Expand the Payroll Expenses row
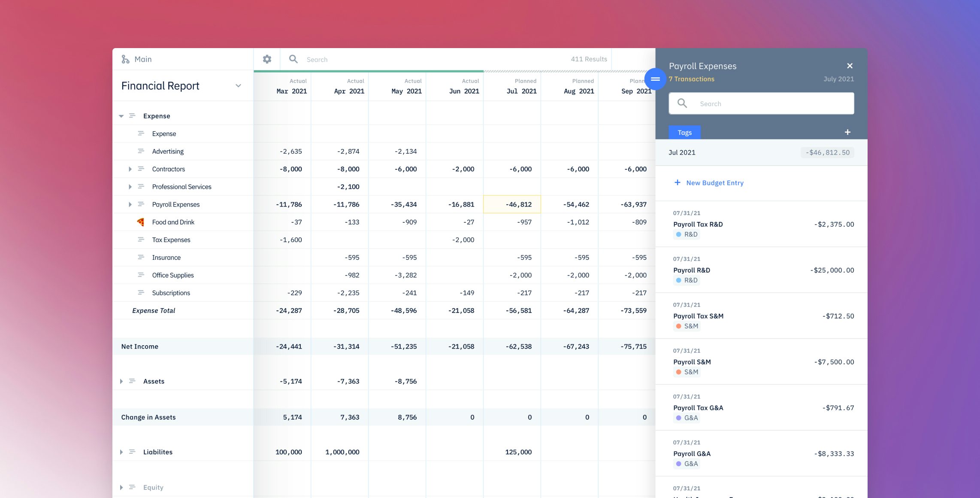This screenshot has height=498, width=980. 130,204
